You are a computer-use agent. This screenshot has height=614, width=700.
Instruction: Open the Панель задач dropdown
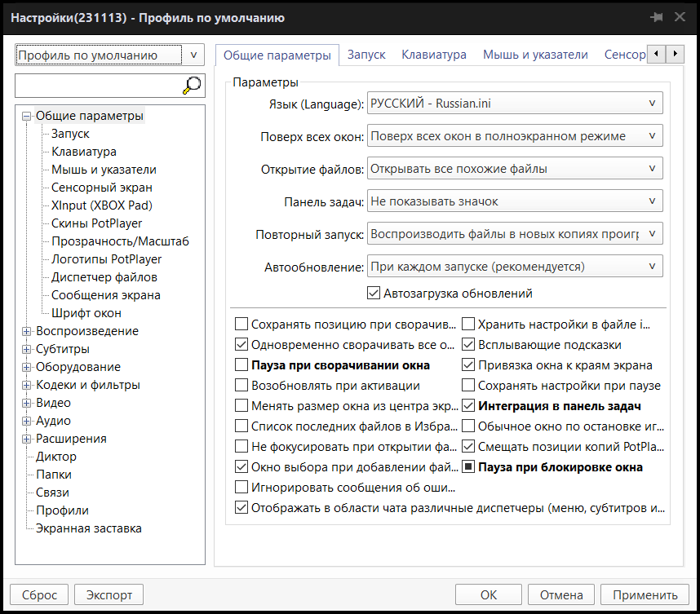pyautogui.click(x=515, y=201)
